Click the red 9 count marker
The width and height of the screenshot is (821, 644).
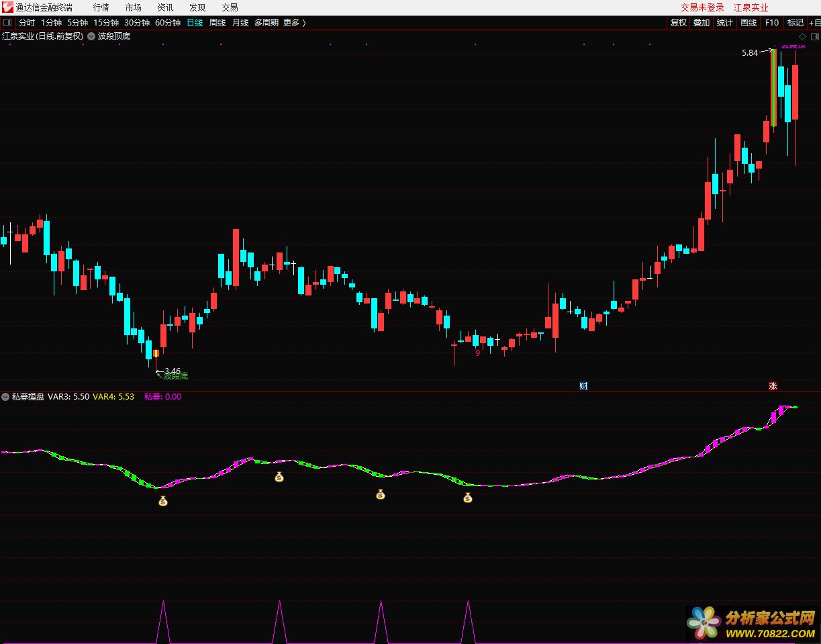[478, 353]
